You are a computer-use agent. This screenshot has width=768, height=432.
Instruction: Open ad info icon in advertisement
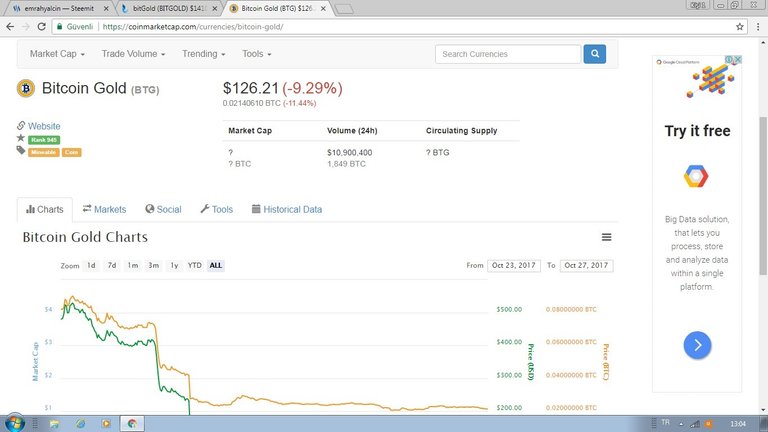[729, 59]
